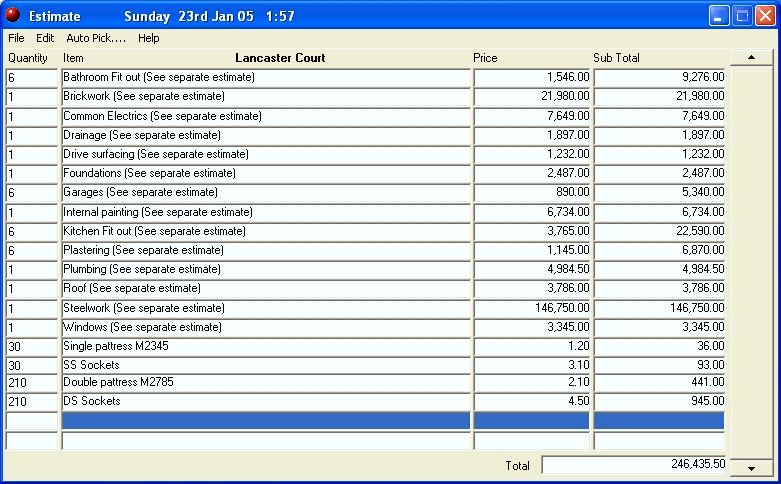Click the price 4,984.50 for Plumbing
781x484 pixels.
pos(531,269)
